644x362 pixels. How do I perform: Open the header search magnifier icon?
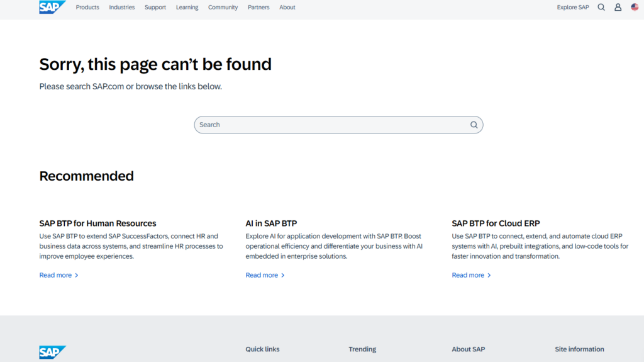coord(601,8)
